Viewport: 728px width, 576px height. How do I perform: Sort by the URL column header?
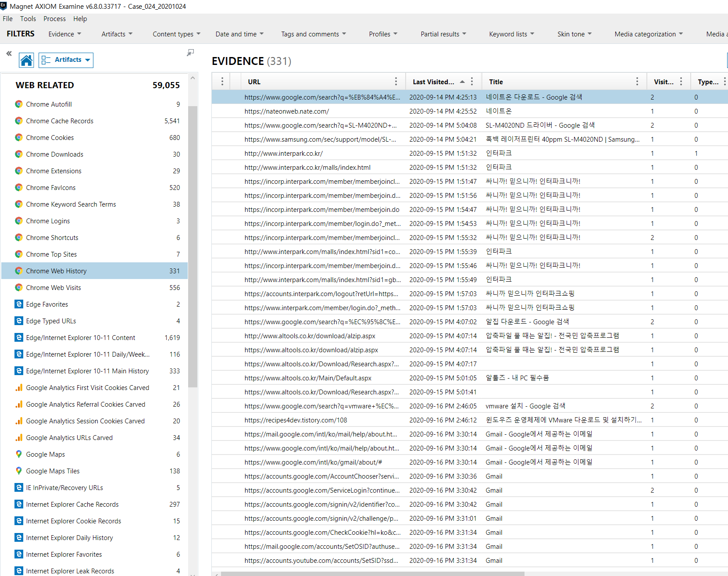click(x=254, y=82)
